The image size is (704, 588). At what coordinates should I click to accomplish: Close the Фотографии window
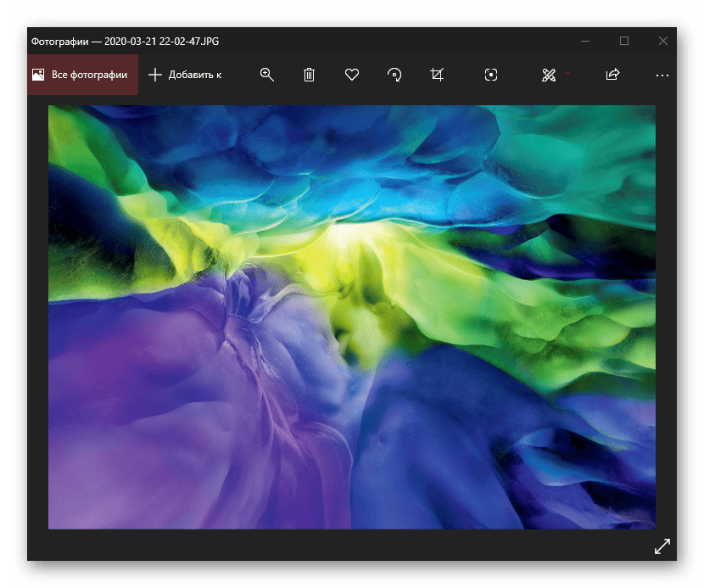(662, 41)
